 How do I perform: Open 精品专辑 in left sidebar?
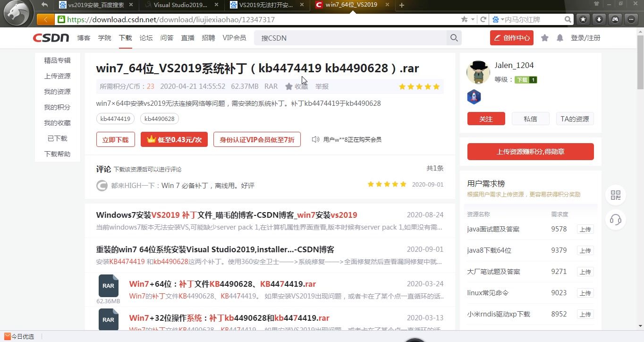point(57,60)
